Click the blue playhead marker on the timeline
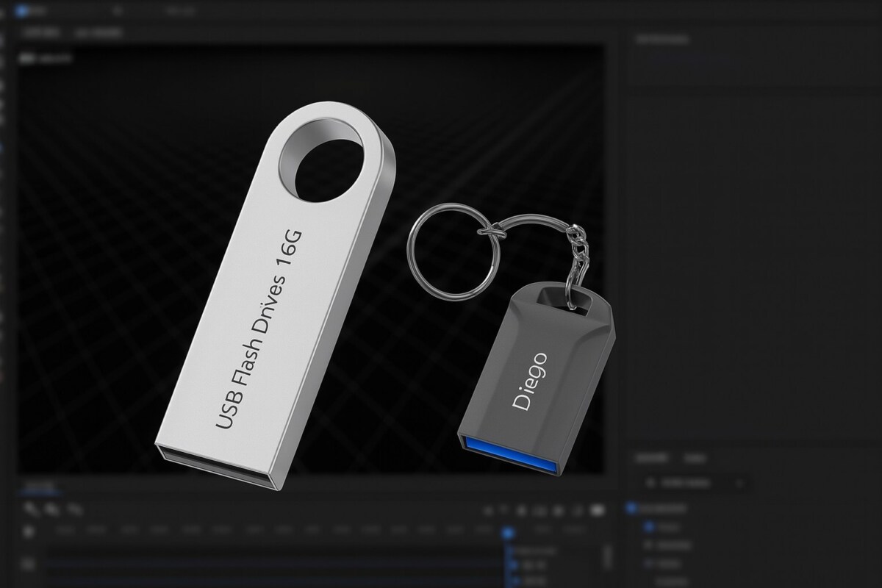Image resolution: width=882 pixels, height=588 pixels. 506,531
